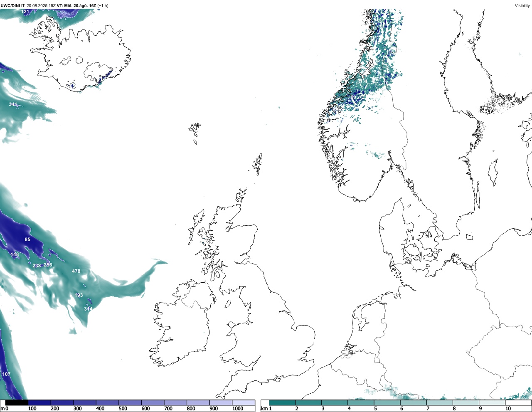Click the '121' visibility value north of Iceland
The height and width of the screenshot is (412, 532).
pyautogui.click(x=25, y=12)
